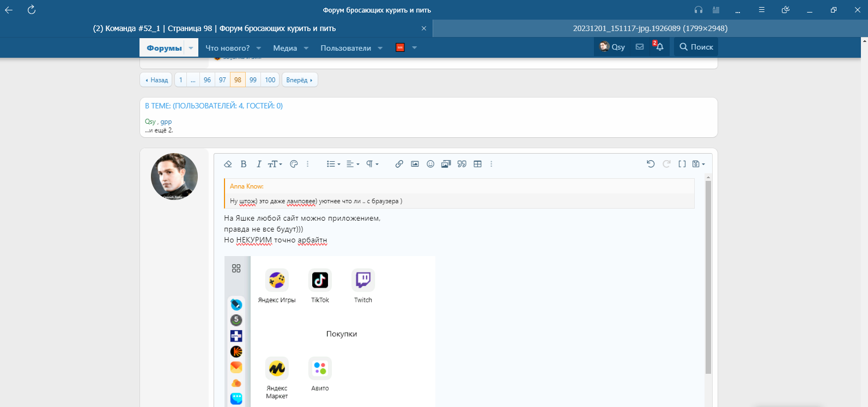The height and width of the screenshot is (407, 868).
Task: Expand the list formatting dropdown
Action: 333,164
